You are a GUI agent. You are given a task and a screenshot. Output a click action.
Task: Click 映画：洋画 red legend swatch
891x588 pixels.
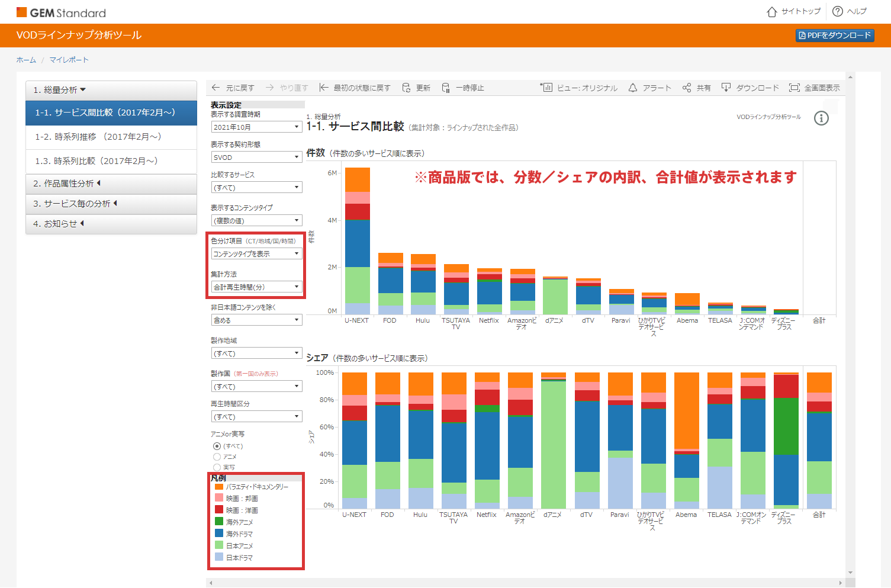[x=219, y=510]
